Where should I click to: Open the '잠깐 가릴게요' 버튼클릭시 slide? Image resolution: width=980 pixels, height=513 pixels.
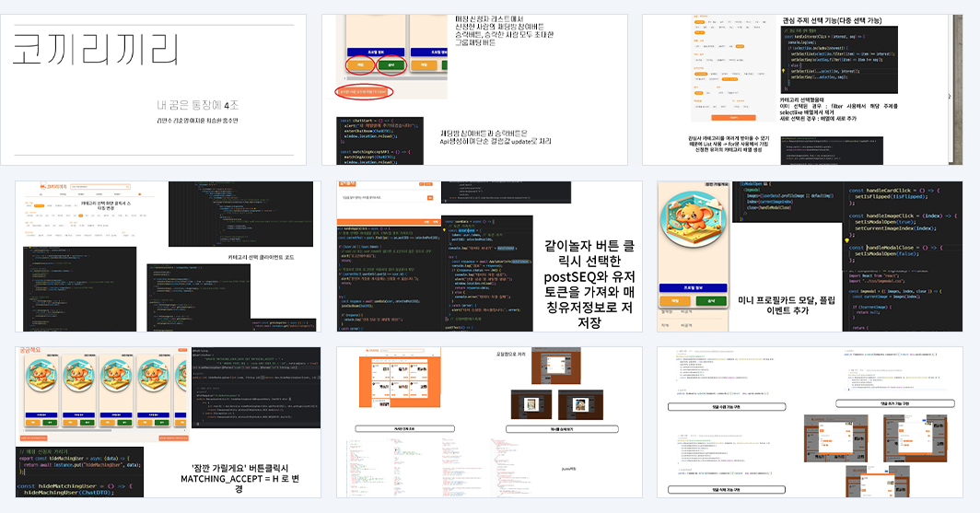[169, 423]
